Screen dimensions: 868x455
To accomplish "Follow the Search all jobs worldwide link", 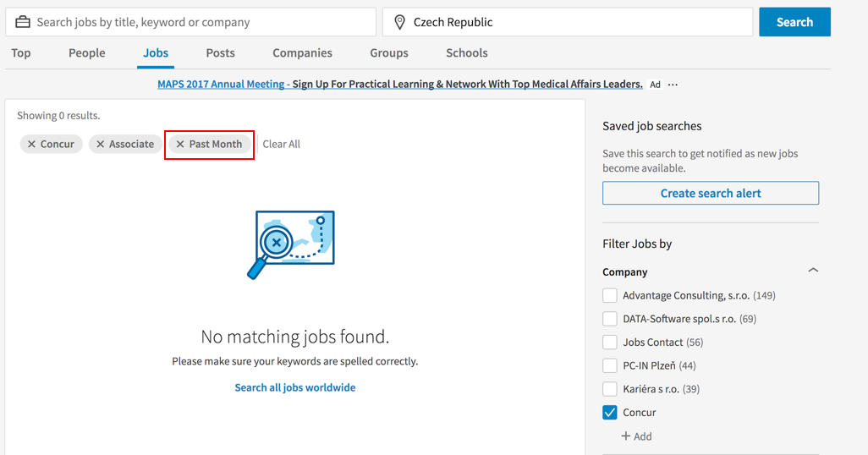I will click(295, 388).
